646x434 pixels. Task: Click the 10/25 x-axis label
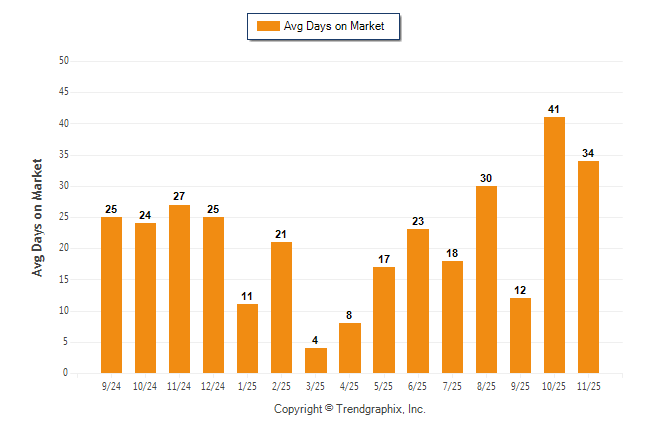pyautogui.click(x=554, y=385)
